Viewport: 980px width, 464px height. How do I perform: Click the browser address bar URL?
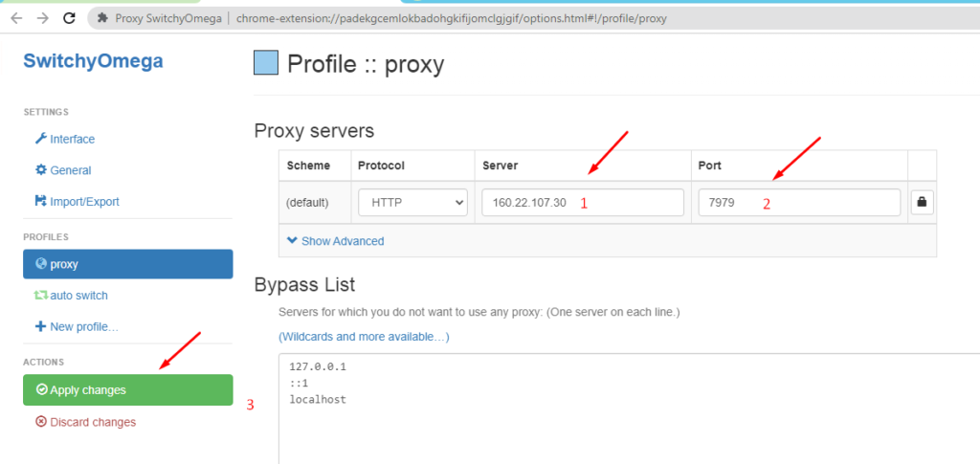point(452,19)
